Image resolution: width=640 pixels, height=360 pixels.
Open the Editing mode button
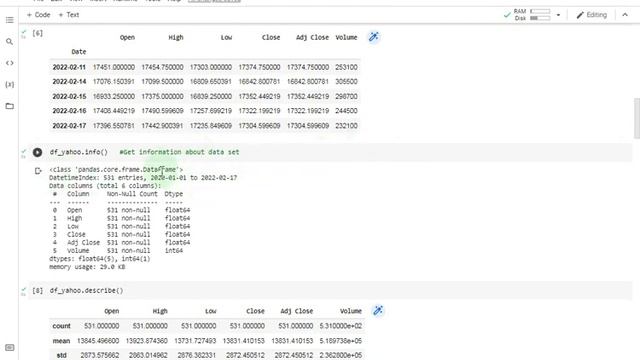592,15
